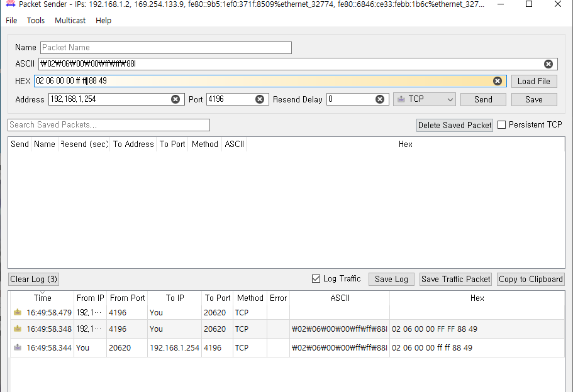Image resolution: width=573 pixels, height=392 pixels.
Task: Click the Load File button
Action: pos(534,82)
